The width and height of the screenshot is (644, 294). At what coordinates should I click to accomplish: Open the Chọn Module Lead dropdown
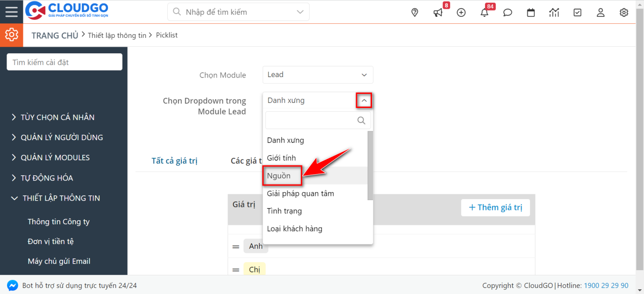317,75
